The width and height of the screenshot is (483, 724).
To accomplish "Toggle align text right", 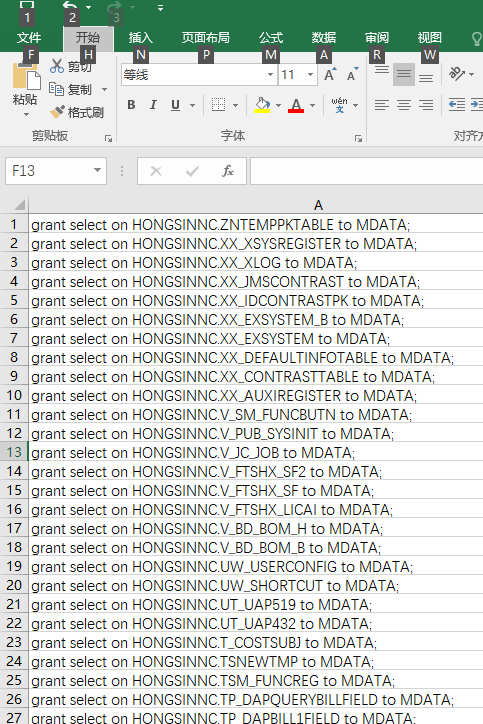I will [x=426, y=105].
